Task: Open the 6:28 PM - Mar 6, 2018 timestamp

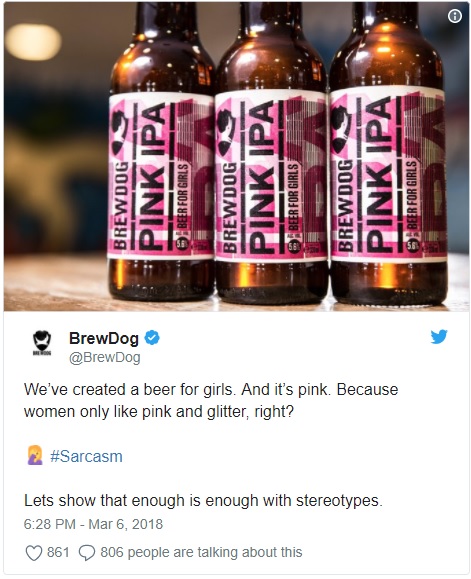Action: coord(93,524)
